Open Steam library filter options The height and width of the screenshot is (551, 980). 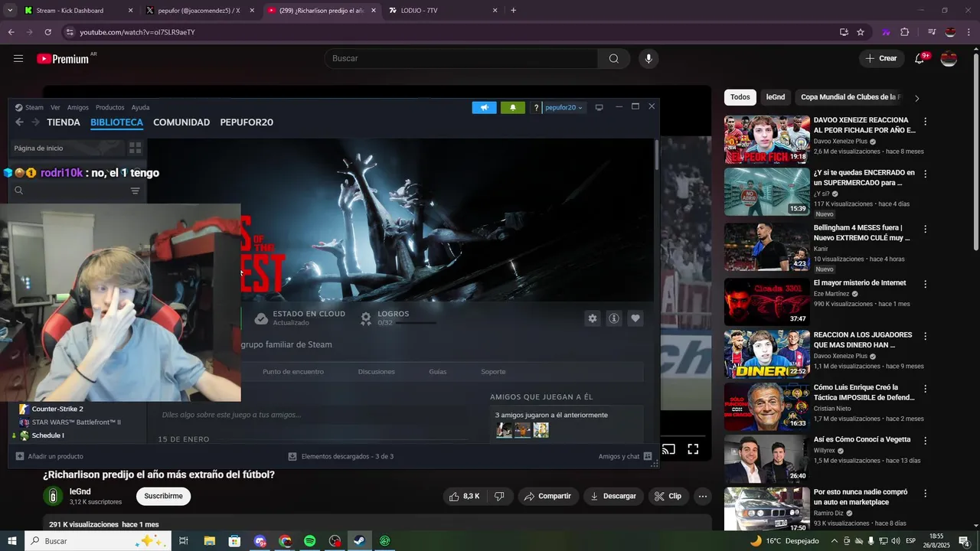[x=135, y=191]
